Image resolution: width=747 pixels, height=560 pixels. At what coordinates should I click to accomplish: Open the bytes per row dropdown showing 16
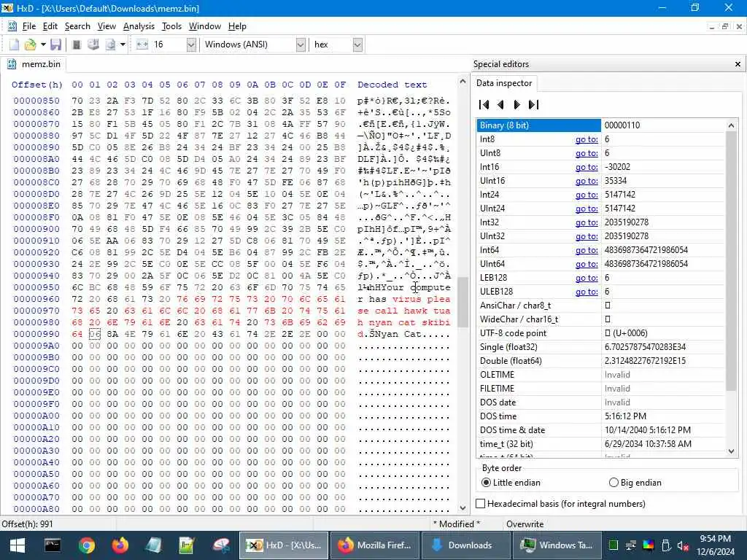[191, 44]
